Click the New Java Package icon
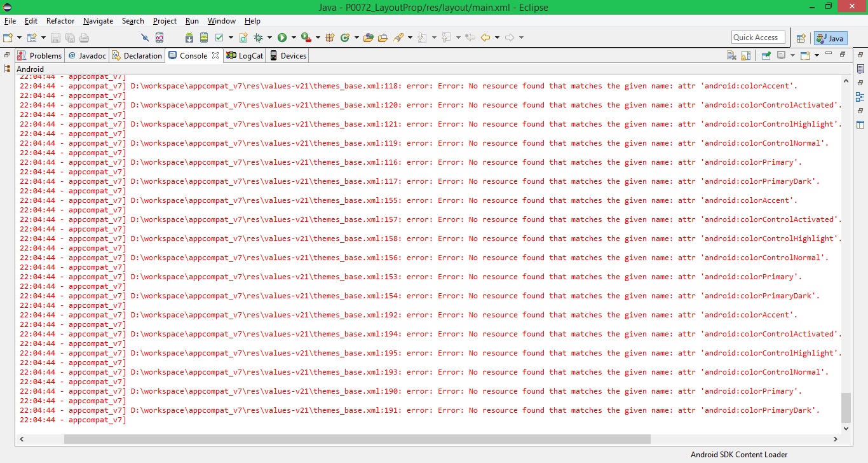The image size is (868, 463). 330,38
